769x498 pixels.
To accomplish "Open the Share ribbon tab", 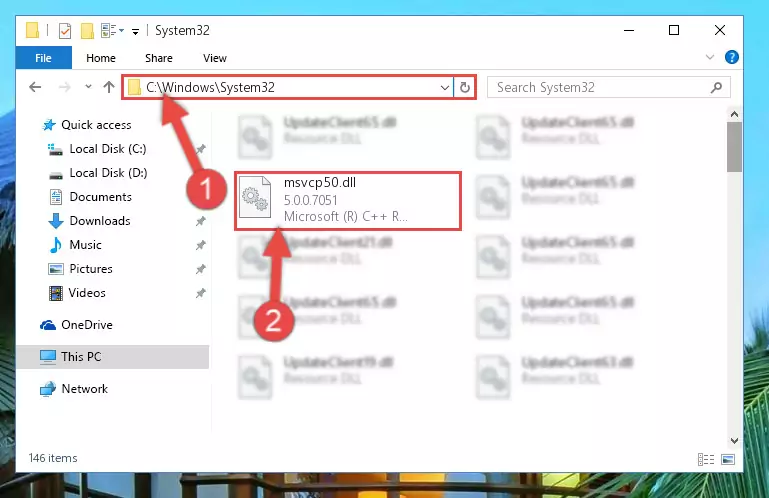I will tap(159, 58).
